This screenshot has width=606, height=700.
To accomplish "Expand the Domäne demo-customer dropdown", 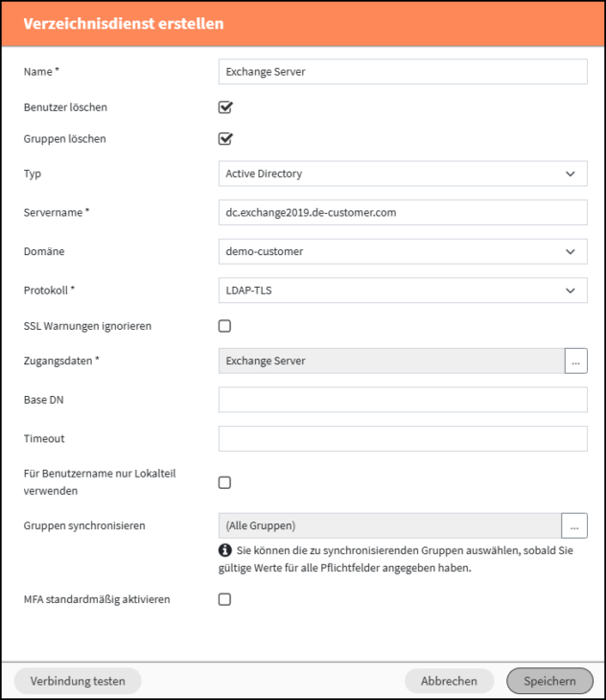I will pyautogui.click(x=403, y=251).
